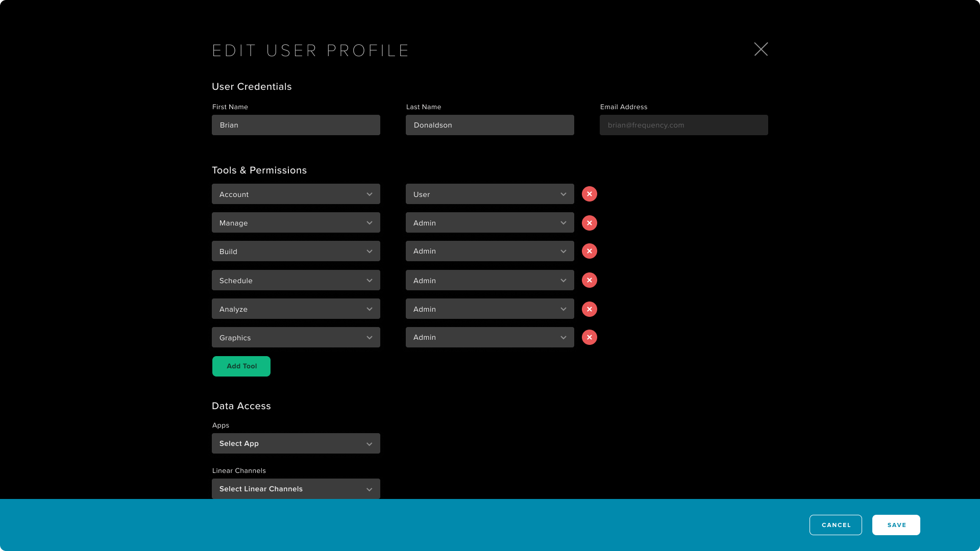Image resolution: width=980 pixels, height=551 pixels.
Task: Change Admin permission for Graphics tool
Action: (490, 337)
